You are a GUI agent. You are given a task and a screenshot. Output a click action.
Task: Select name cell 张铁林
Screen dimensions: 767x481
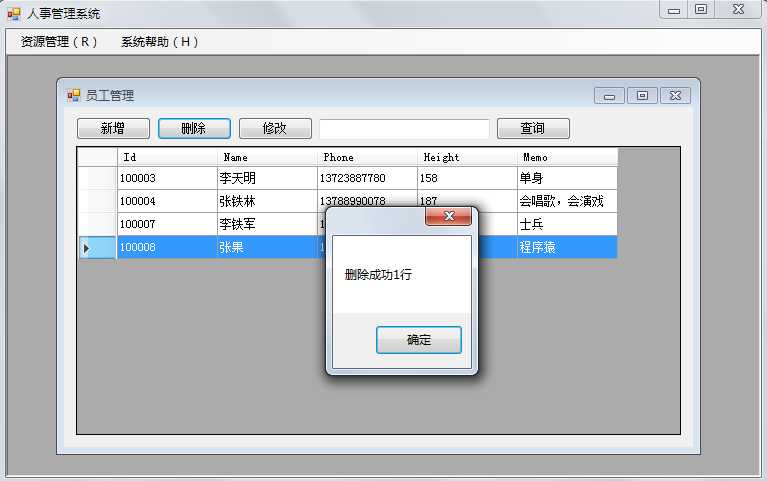point(267,201)
